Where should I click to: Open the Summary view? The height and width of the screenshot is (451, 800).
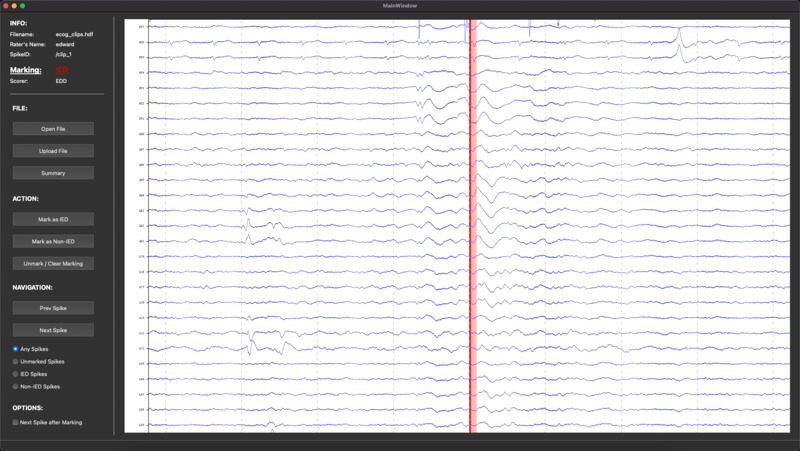(x=53, y=173)
